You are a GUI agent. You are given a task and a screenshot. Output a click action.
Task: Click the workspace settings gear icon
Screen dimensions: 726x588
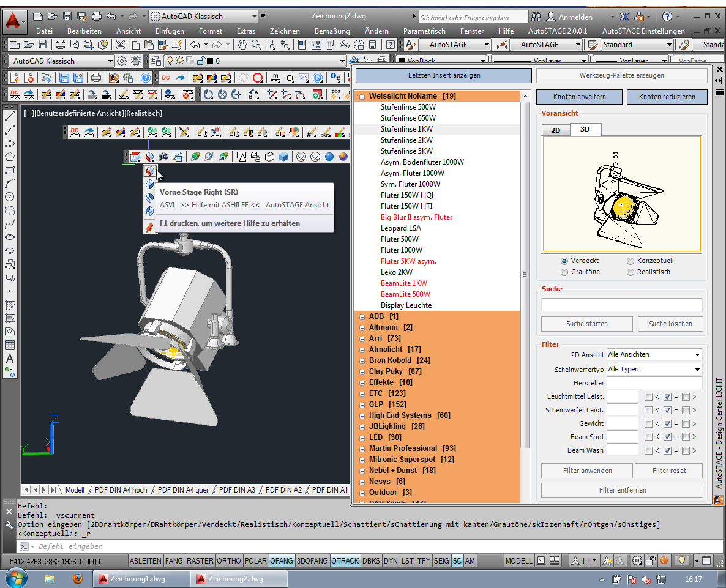point(122,61)
